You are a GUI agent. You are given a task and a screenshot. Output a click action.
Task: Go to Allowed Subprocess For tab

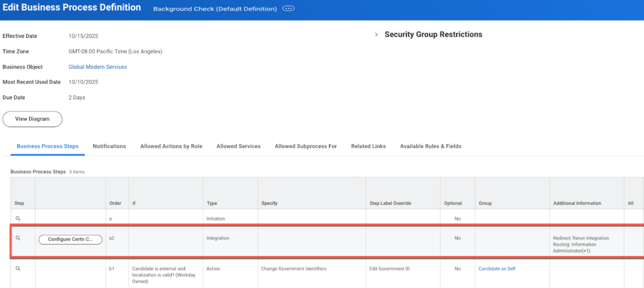click(306, 146)
